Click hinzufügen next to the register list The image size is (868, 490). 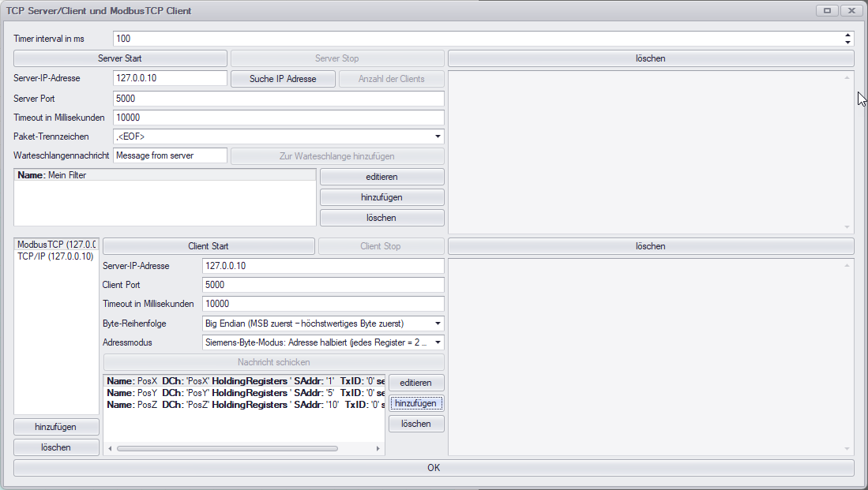(415, 402)
